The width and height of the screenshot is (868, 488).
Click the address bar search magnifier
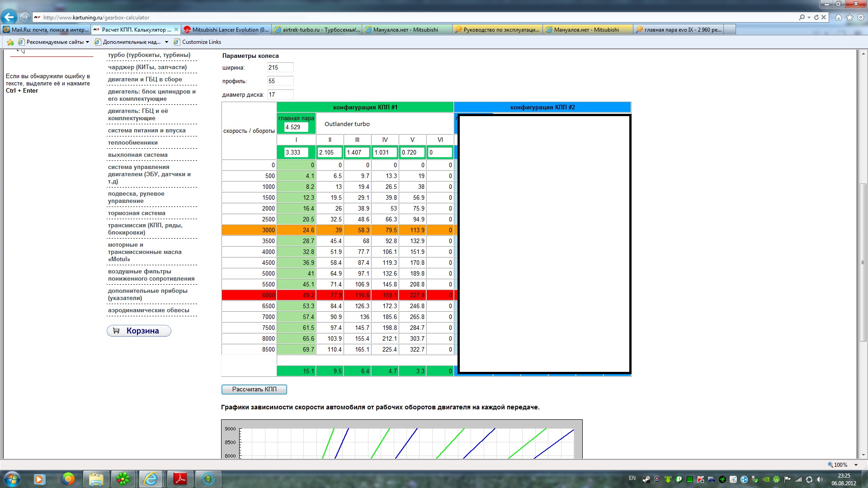(x=802, y=17)
